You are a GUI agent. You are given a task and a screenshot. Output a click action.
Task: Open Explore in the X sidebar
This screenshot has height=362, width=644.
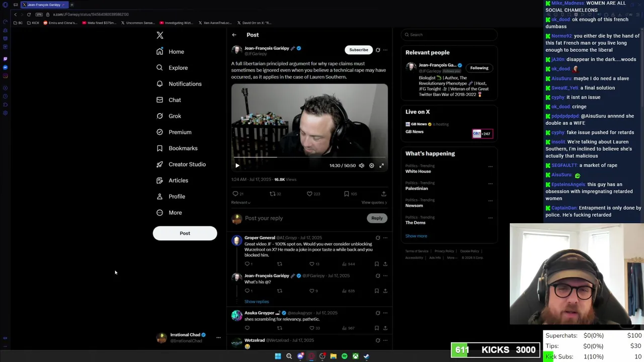[x=172, y=68]
